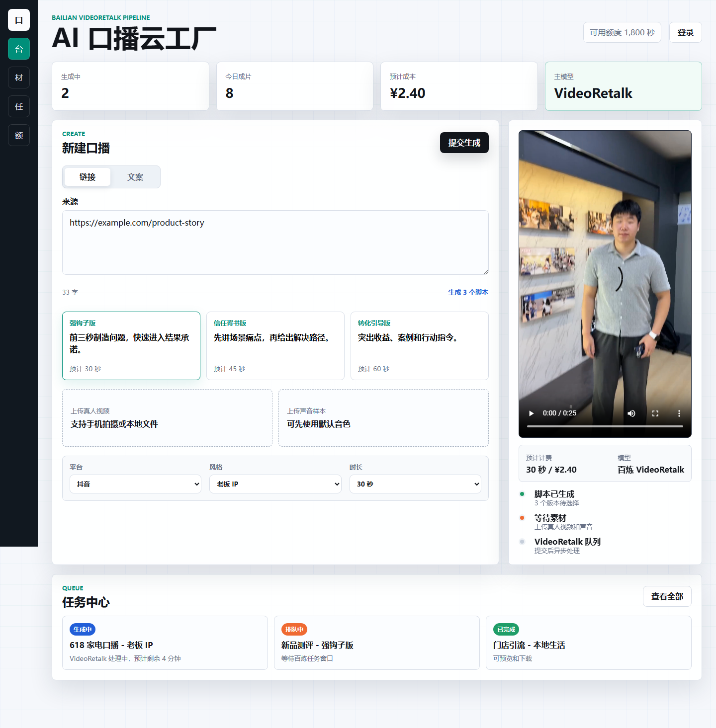Click 生成 3 个脚本 link
Screen dimensions: 716x728
468,292
